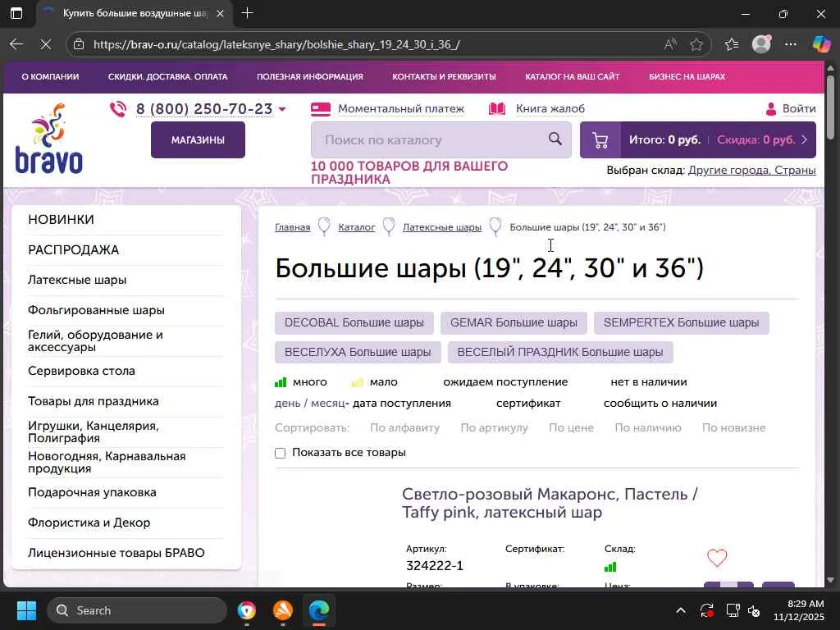
Task: Sort products По цене
Action: [571, 428]
